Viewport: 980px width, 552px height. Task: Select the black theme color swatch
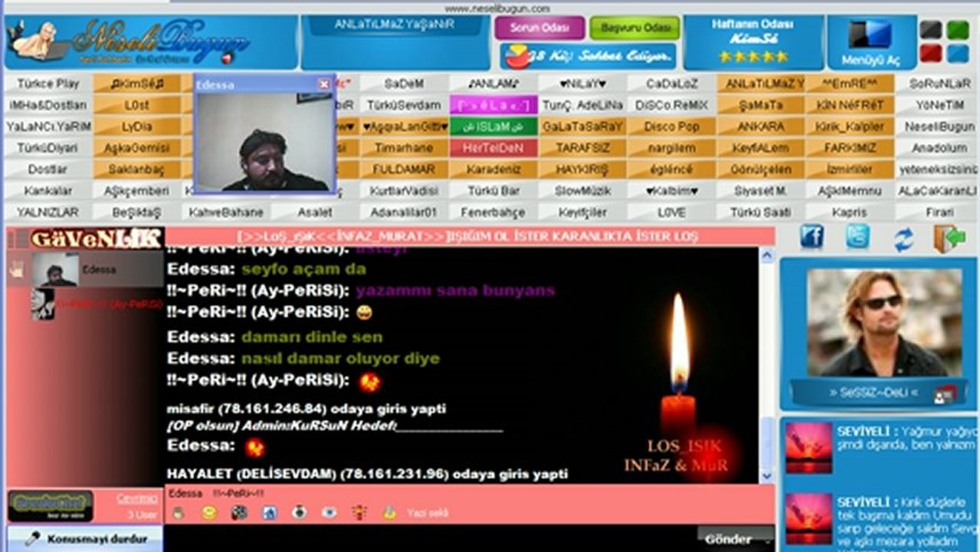coord(931,30)
